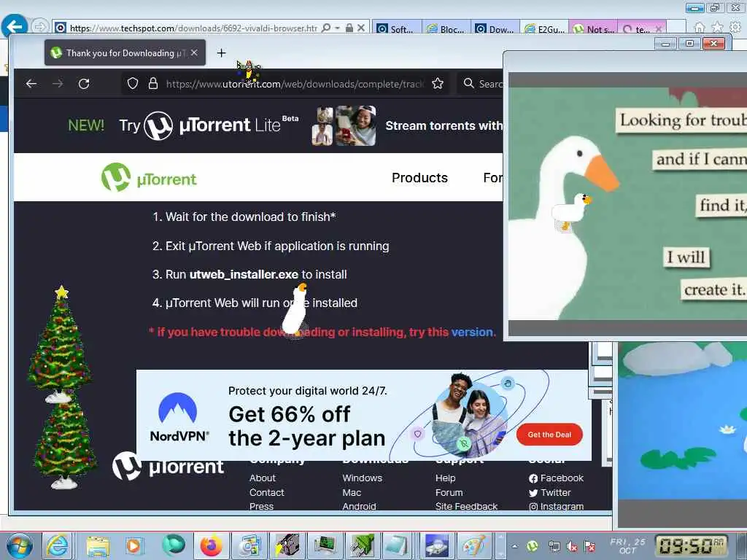
Task: Click 'Stream torrents with' banner text
Action: click(x=444, y=125)
